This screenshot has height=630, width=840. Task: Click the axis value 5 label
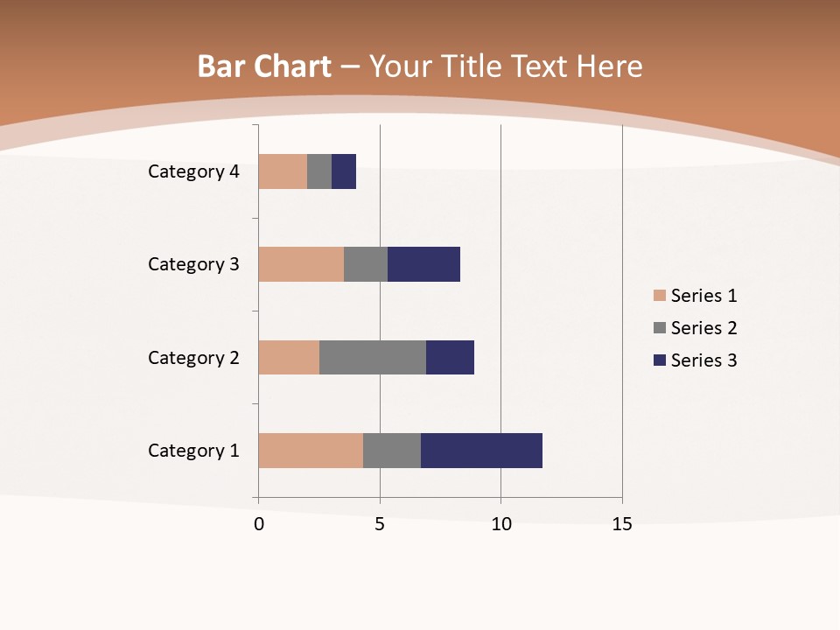pos(380,524)
